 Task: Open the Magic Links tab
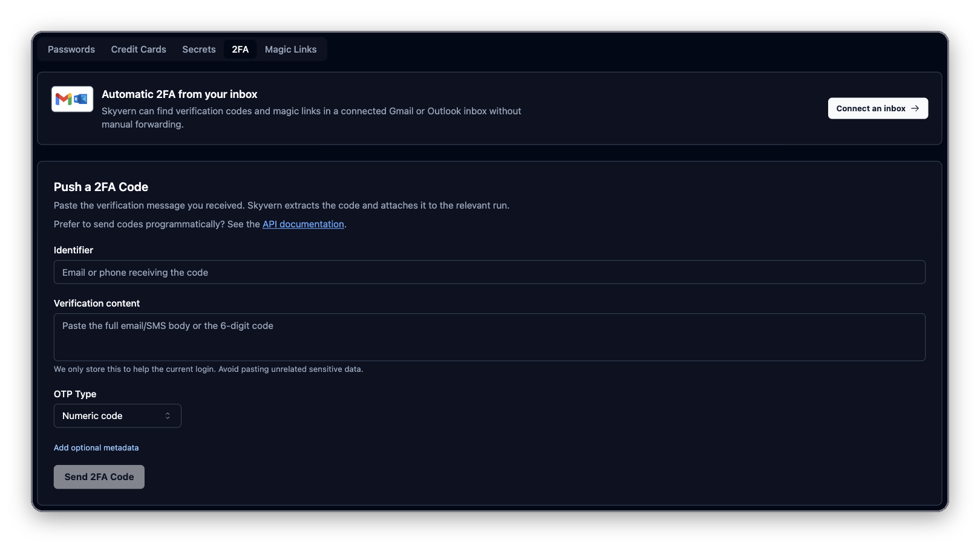pos(290,50)
